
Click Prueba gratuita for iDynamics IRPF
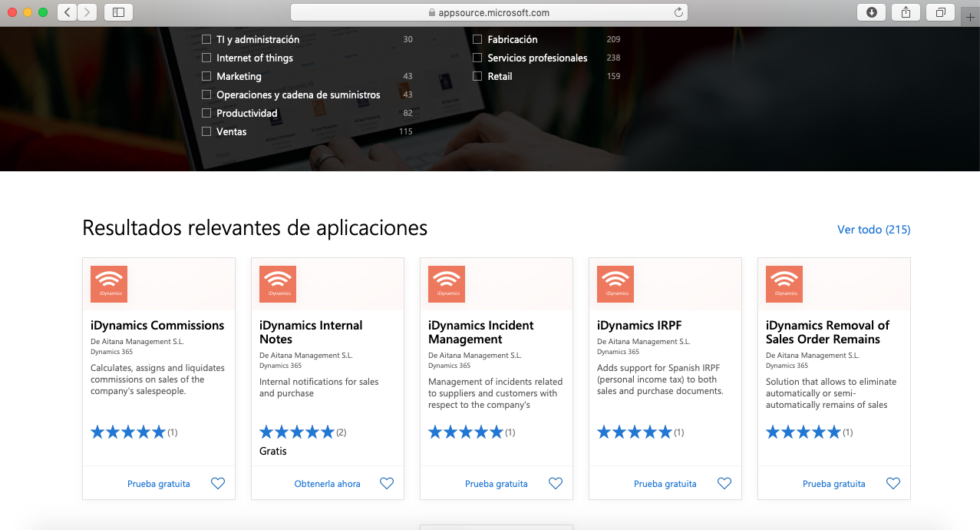pos(665,484)
